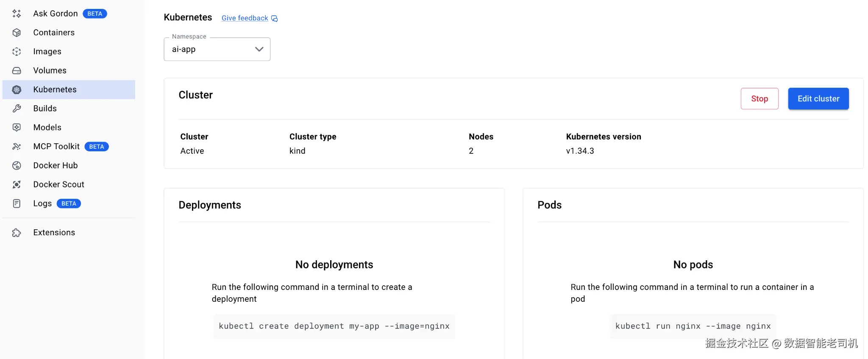Open the Images section
Image resolution: width=868 pixels, height=359 pixels.
point(69,52)
